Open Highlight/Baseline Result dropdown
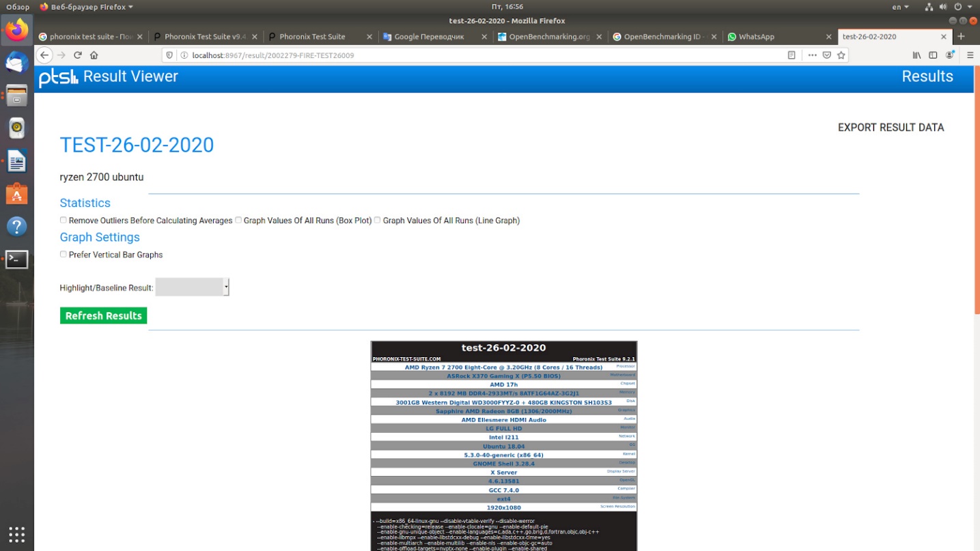The height and width of the screenshot is (551, 980). [192, 287]
